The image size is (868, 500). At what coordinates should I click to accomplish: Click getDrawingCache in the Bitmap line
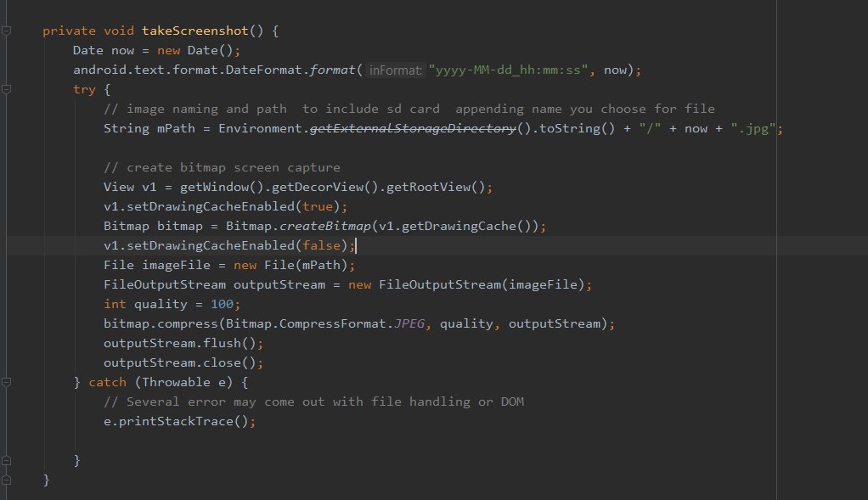tap(459, 226)
